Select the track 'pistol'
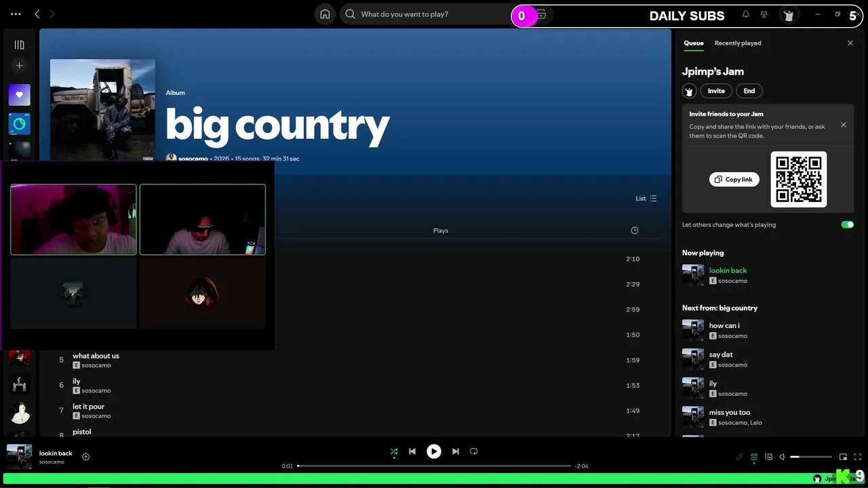 (81, 432)
